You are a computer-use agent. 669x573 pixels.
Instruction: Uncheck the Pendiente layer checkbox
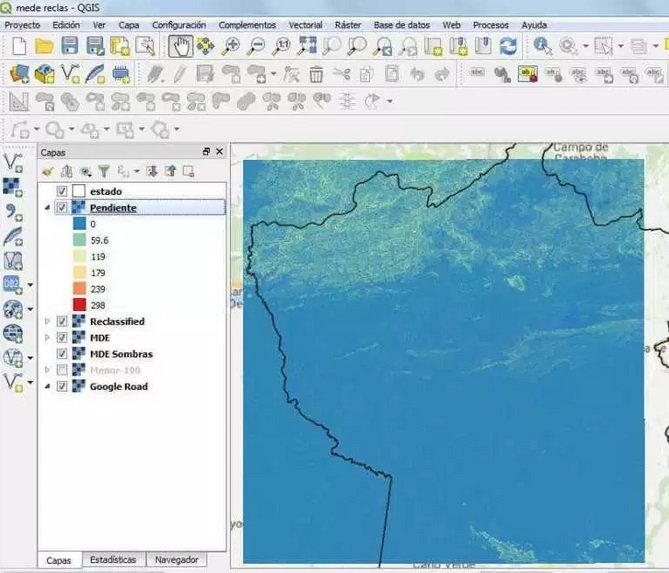(63, 208)
